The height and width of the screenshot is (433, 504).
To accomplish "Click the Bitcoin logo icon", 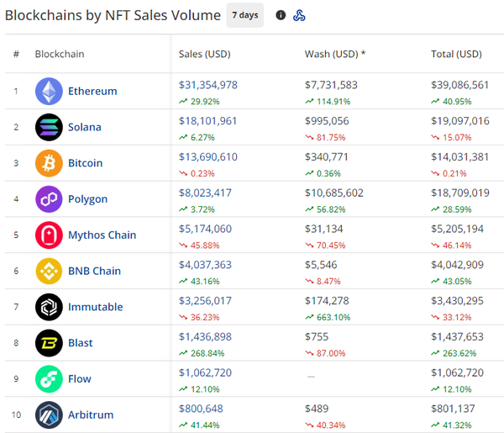I will [49, 163].
